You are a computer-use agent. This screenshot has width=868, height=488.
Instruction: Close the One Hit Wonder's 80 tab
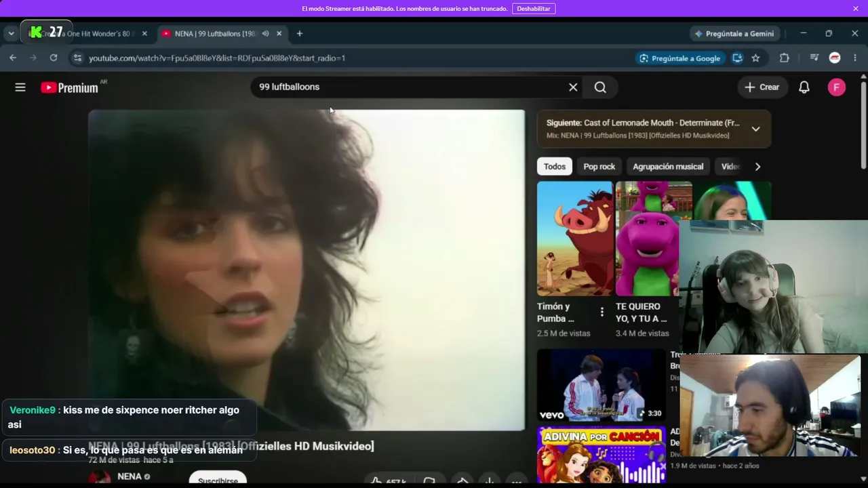click(144, 34)
